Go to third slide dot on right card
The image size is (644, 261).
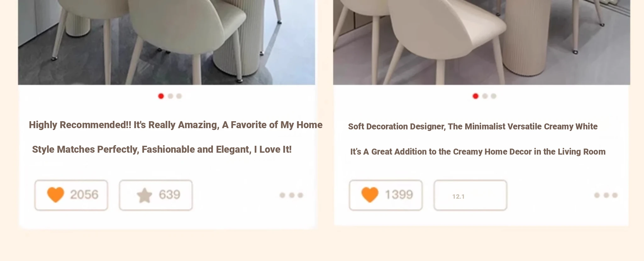tap(493, 96)
